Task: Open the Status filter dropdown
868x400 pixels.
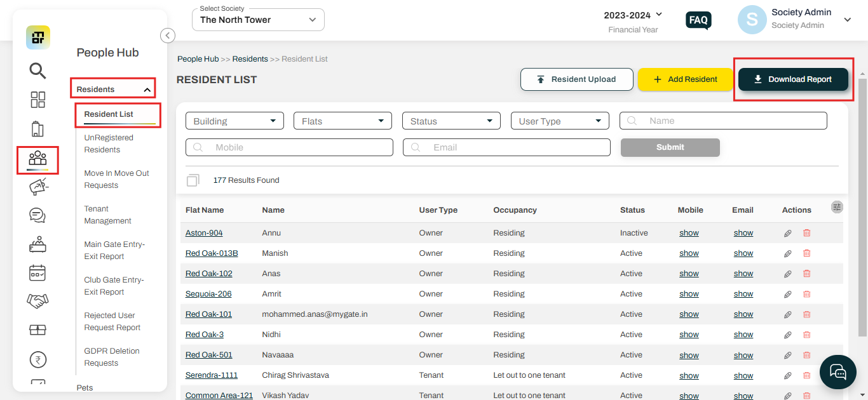Action: [451, 120]
